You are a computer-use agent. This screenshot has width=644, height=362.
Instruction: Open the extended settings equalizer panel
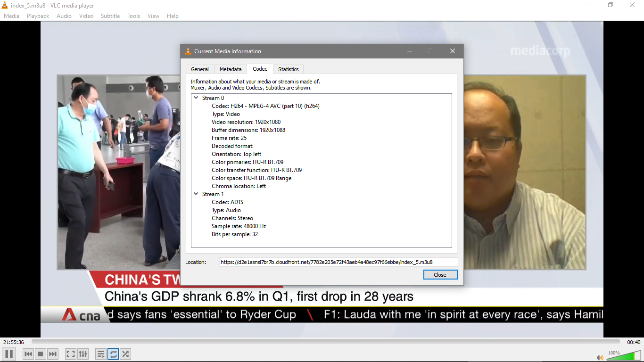point(83,354)
